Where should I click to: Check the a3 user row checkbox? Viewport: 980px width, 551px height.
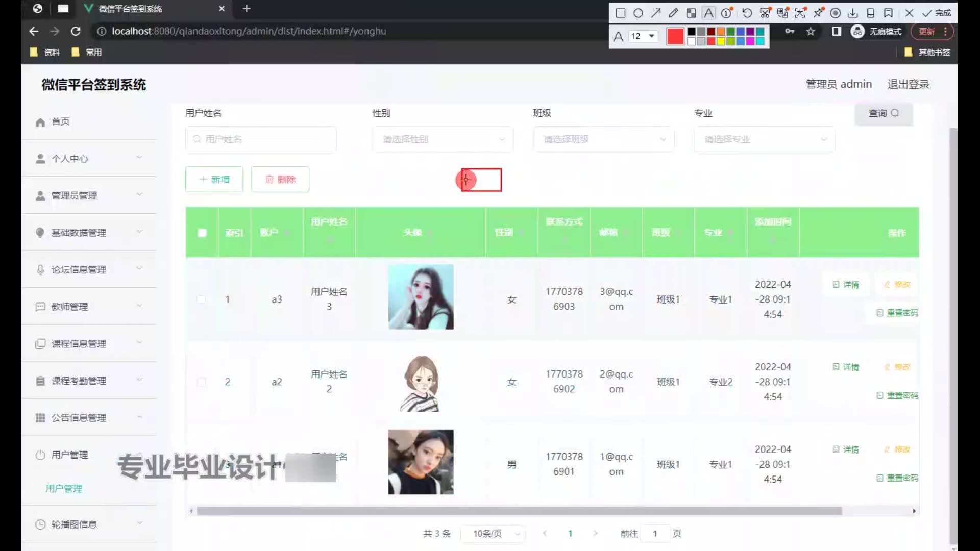(201, 299)
